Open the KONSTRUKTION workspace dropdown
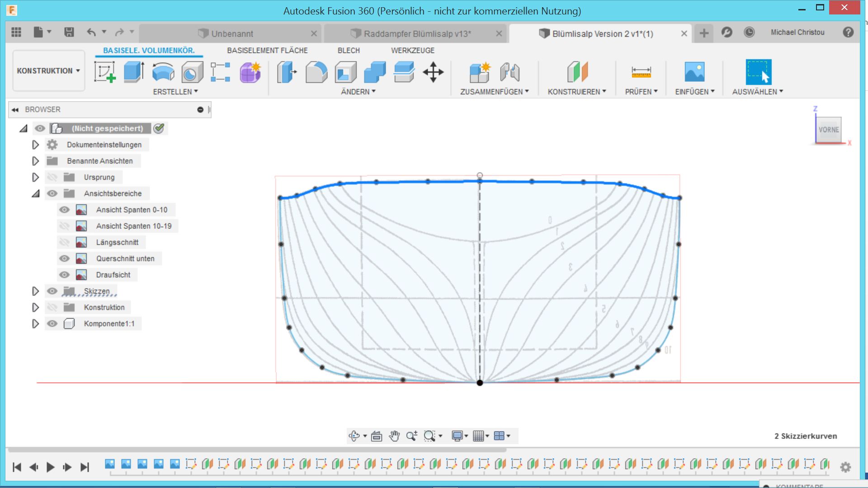 48,70
